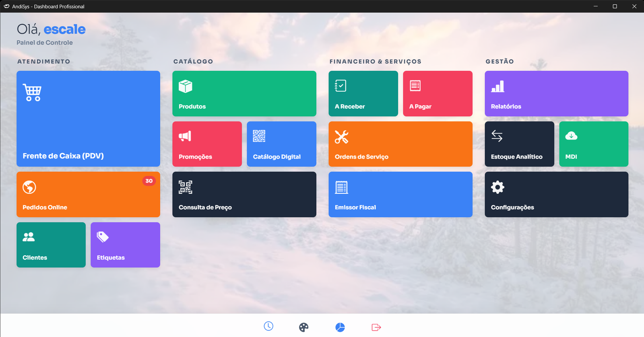Click the wrench icon on Ordens de Serviço
Viewport: 644px width, 337px height.
341,137
